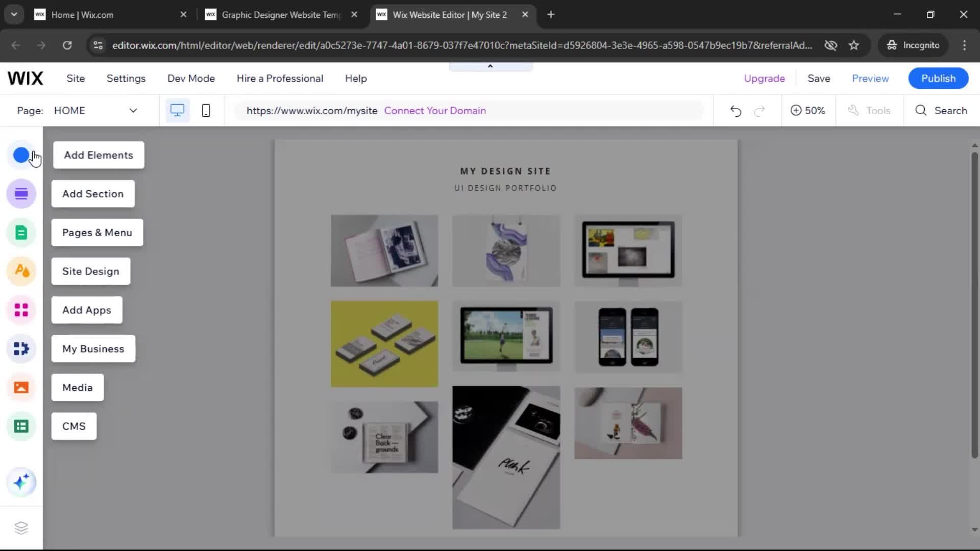Viewport: 980px width, 551px height.
Task: Collapse the top bar with chevron handle
Action: (491, 66)
